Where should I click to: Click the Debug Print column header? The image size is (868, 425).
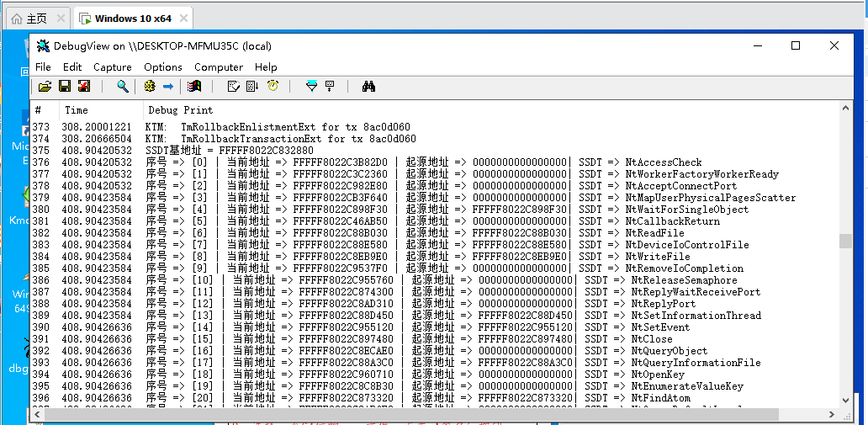click(491, 109)
